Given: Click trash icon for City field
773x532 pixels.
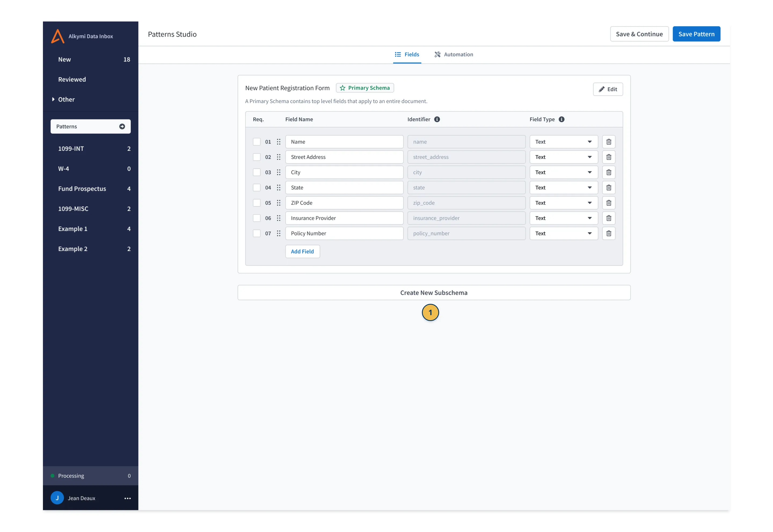Looking at the screenshot, I should coord(608,172).
